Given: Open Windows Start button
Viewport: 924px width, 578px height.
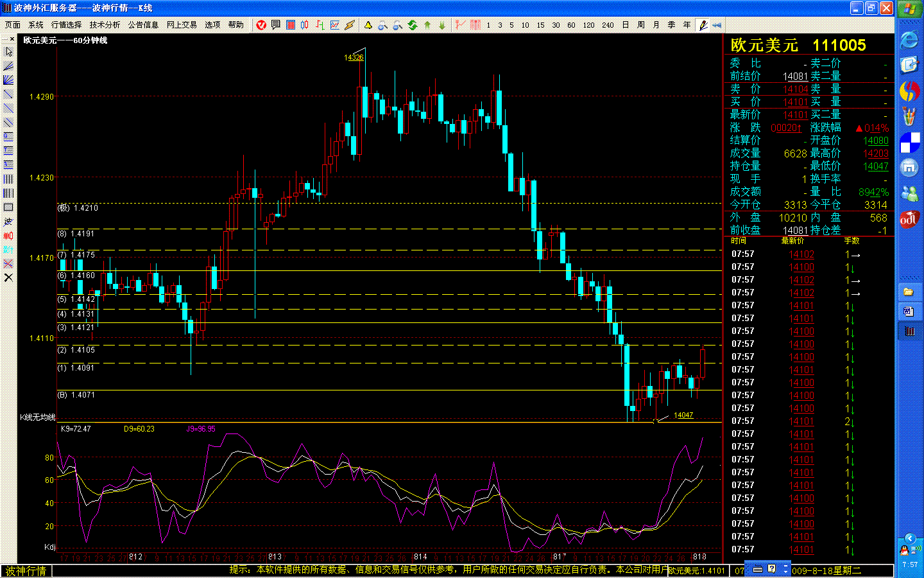Looking at the screenshot, I should [x=909, y=9].
